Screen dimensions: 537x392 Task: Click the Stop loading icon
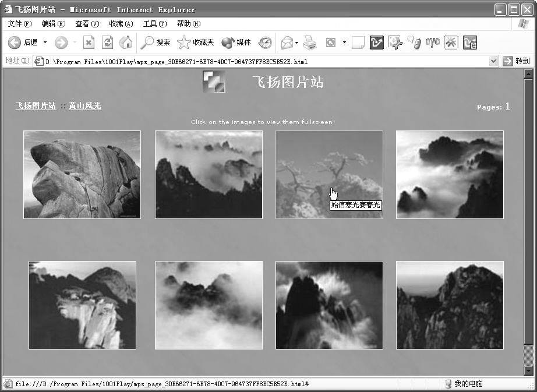[x=89, y=43]
